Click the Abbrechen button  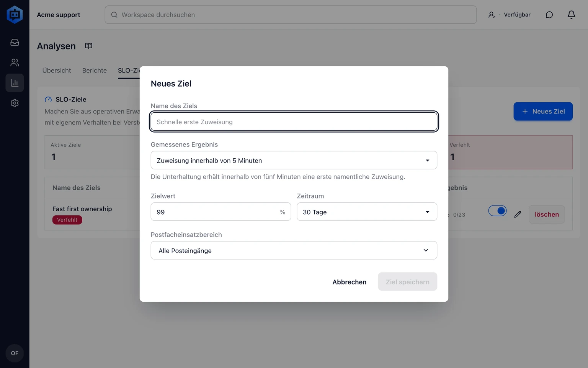point(349,282)
